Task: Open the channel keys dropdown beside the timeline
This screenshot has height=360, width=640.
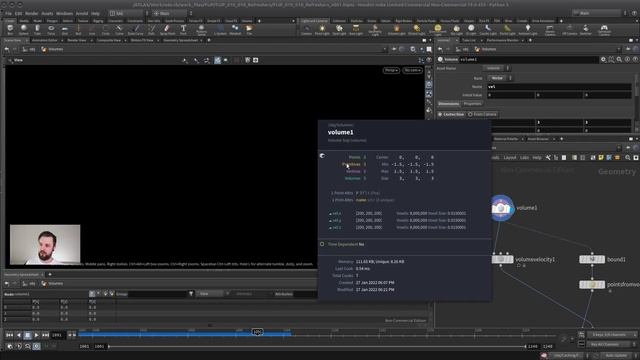Action: [612, 335]
